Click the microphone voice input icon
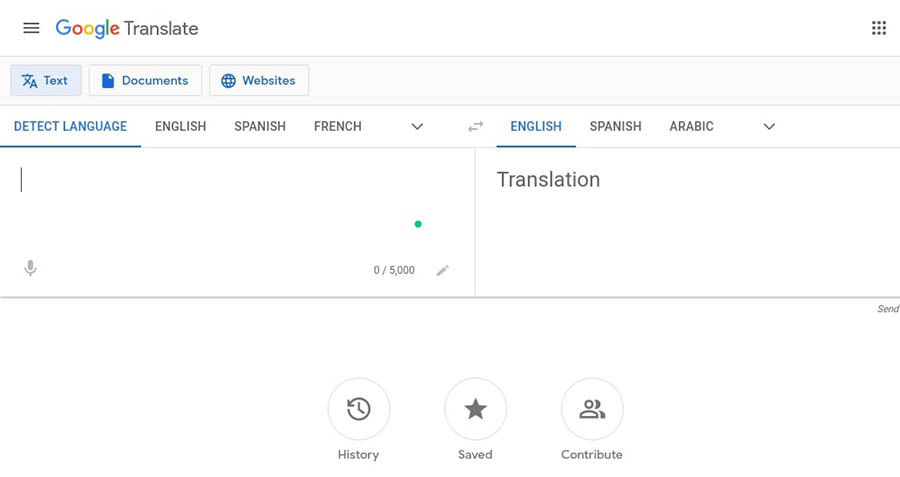Image resolution: width=900 pixels, height=477 pixels. click(x=30, y=269)
